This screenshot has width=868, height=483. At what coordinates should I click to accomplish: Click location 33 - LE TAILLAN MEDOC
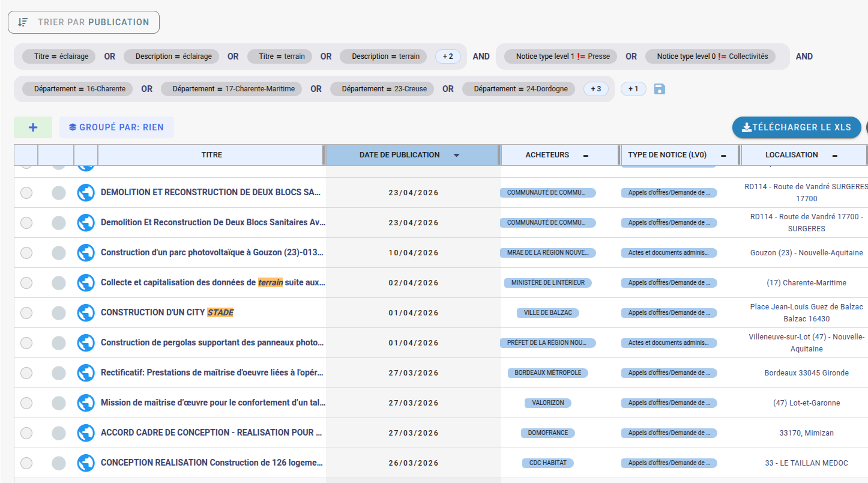pos(806,463)
